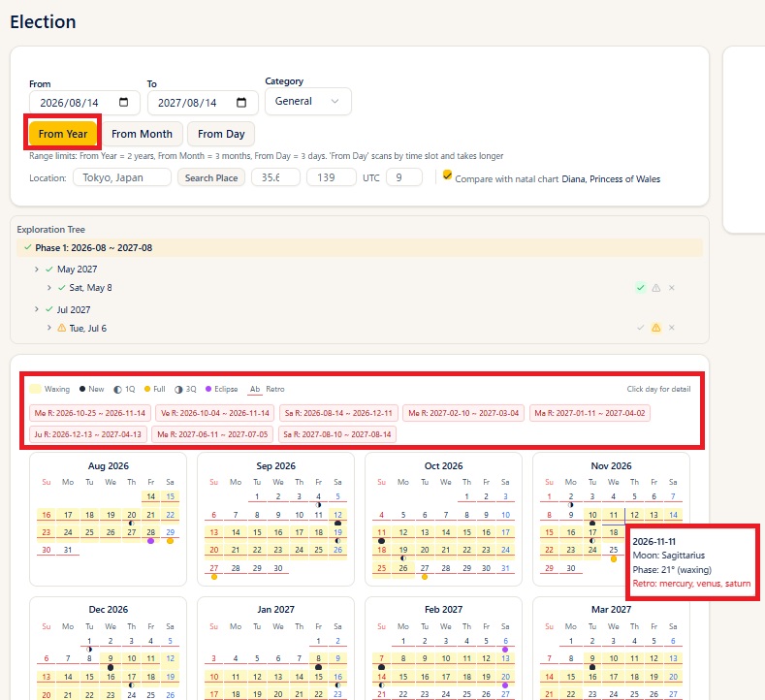Expand the Tue, Jul 6 node chevron
This screenshot has width=765, height=700.
(48, 328)
